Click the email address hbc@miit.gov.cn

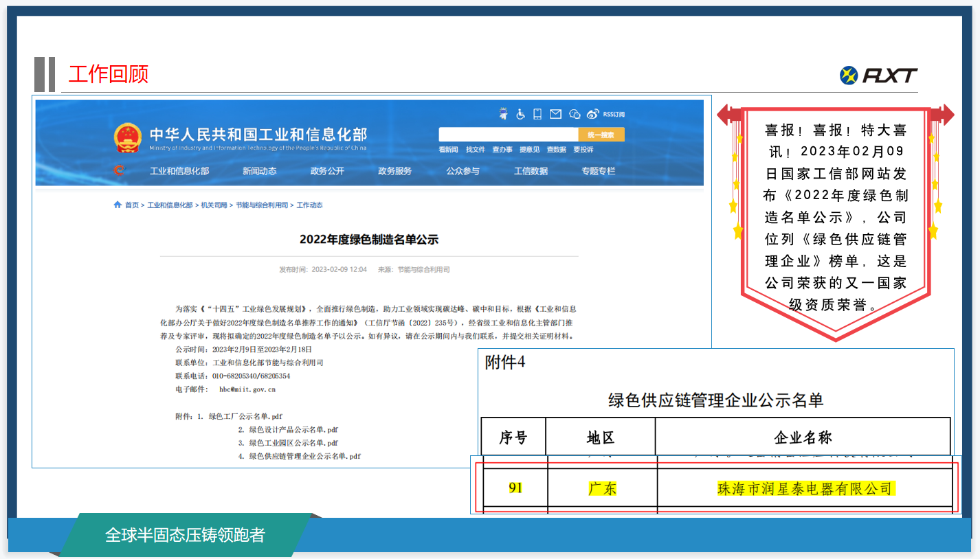click(x=247, y=389)
